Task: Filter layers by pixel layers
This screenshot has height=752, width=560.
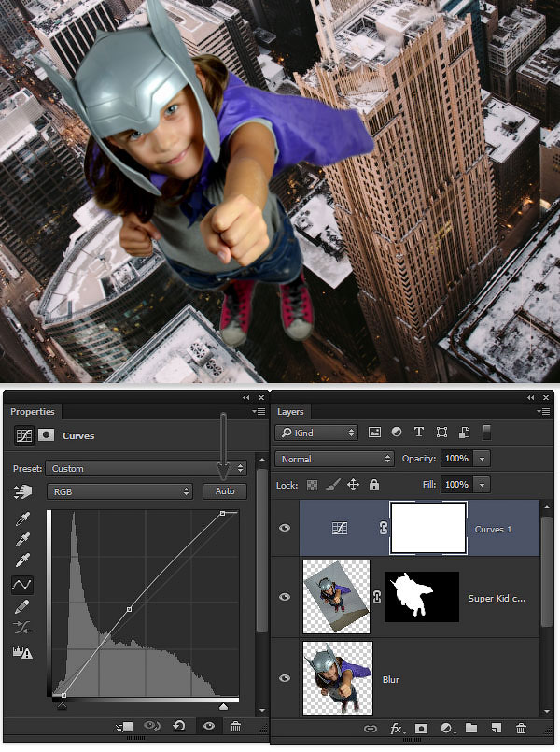Action: 374,433
